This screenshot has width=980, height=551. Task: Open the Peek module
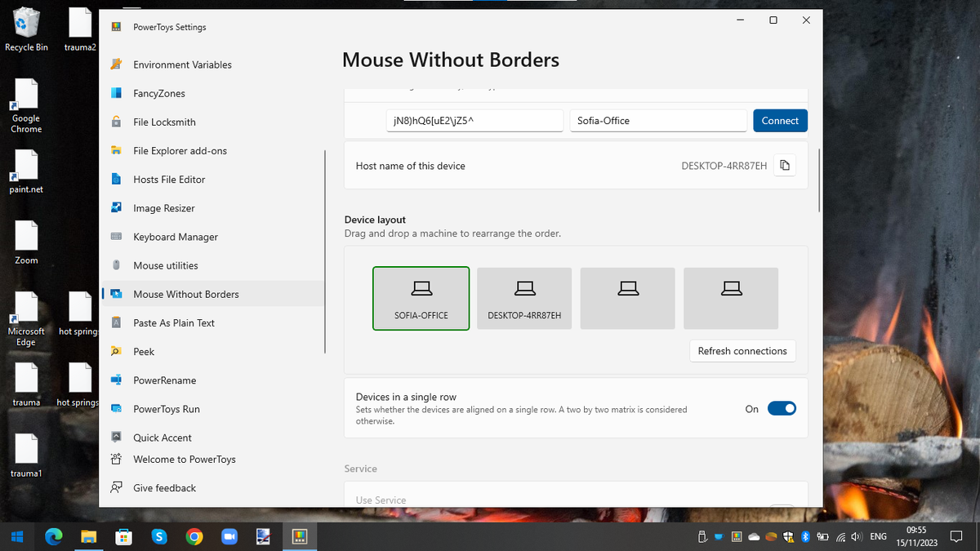[144, 351]
